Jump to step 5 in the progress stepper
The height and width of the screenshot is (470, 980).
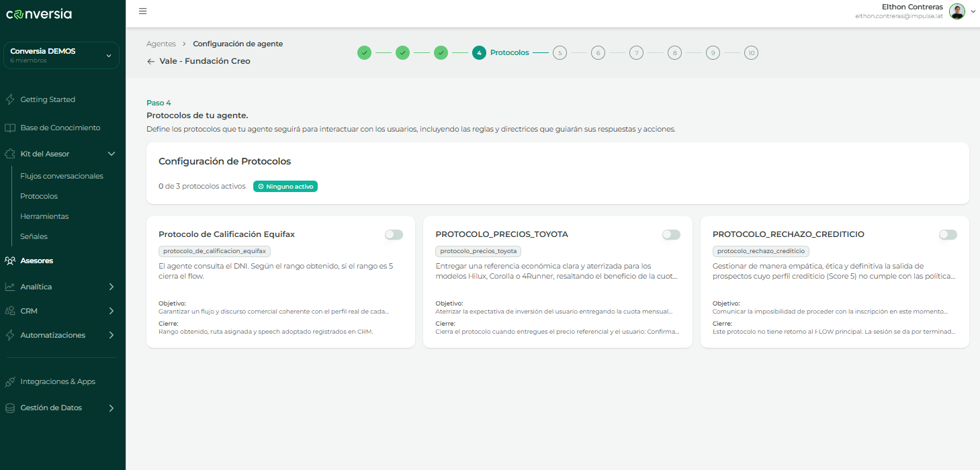pos(560,52)
